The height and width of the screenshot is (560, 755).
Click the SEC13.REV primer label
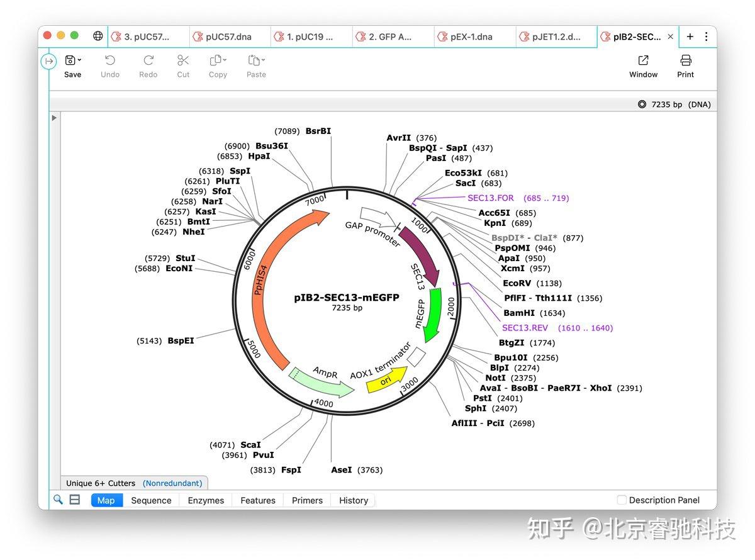[525, 328]
